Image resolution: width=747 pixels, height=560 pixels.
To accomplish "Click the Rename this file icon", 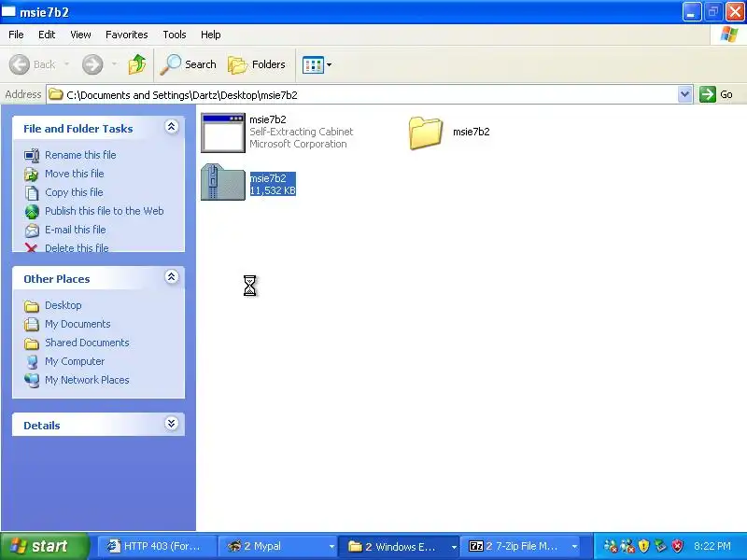I will point(32,155).
